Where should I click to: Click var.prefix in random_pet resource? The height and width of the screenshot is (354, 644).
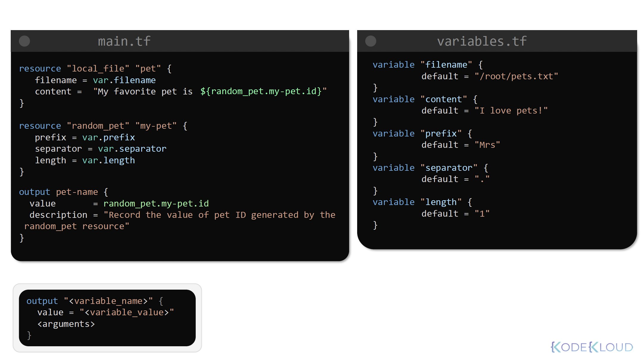point(108,137)
